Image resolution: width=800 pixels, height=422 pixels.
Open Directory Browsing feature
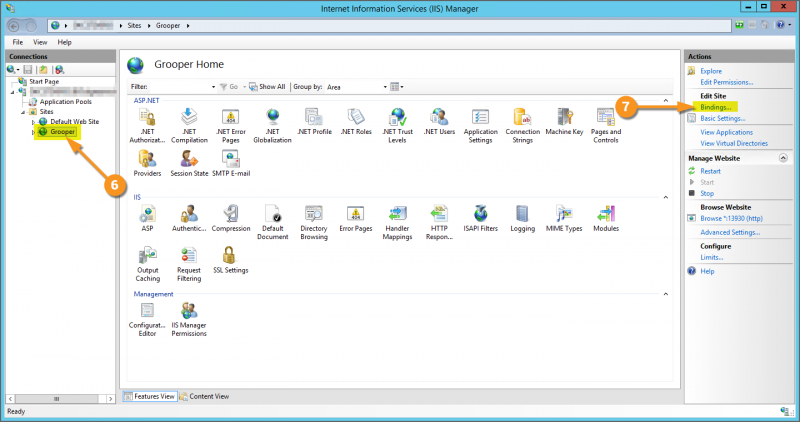pyautogui.click(x=314, y=222)
